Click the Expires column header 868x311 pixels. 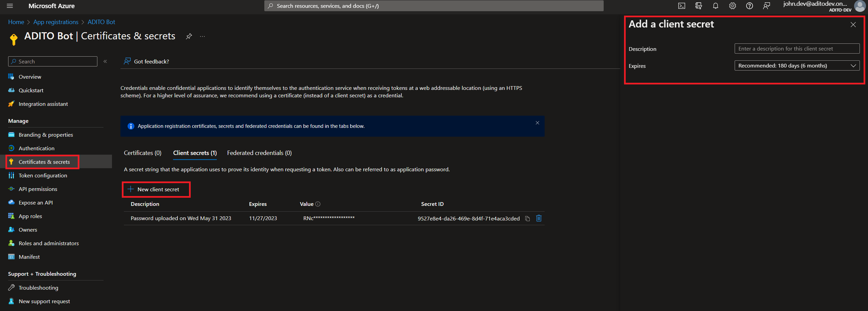click(x=258, y=204)
